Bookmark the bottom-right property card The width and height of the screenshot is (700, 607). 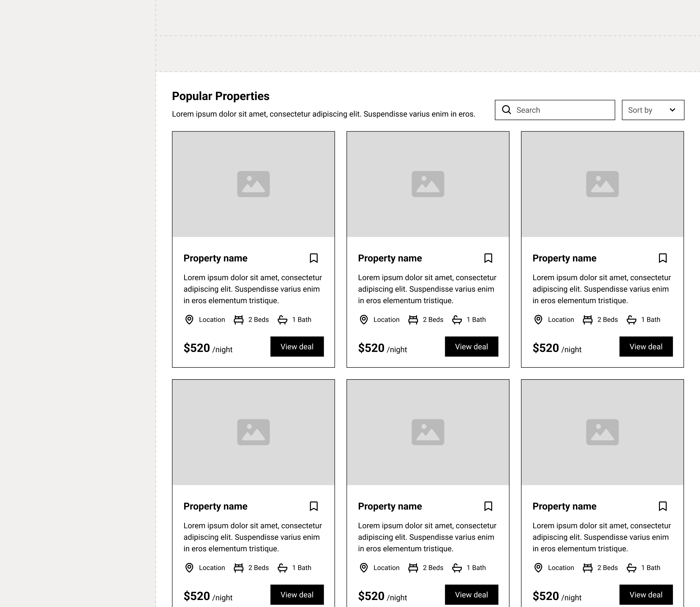coord(663,506)
